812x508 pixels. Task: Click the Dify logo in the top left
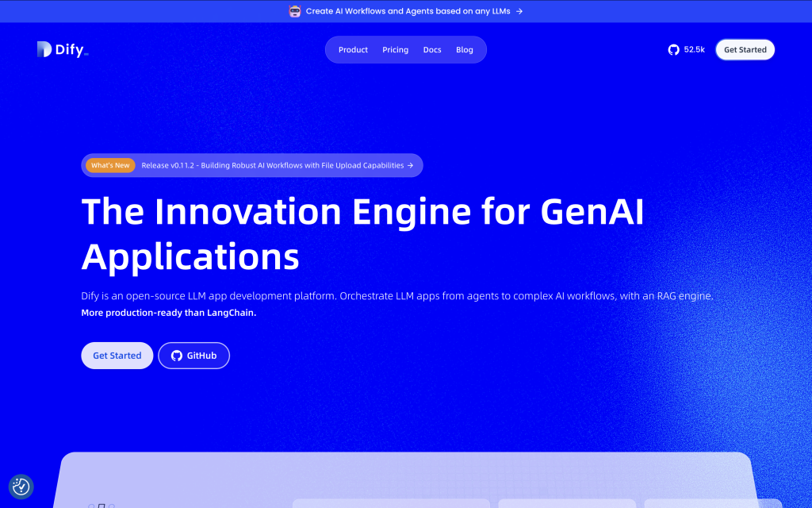(62, 49)
